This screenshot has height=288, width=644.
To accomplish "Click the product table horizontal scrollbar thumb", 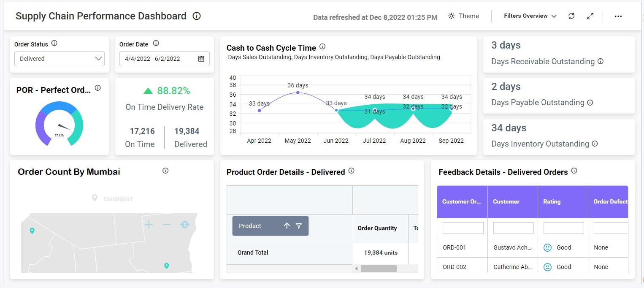I will [x=379, y=269].
